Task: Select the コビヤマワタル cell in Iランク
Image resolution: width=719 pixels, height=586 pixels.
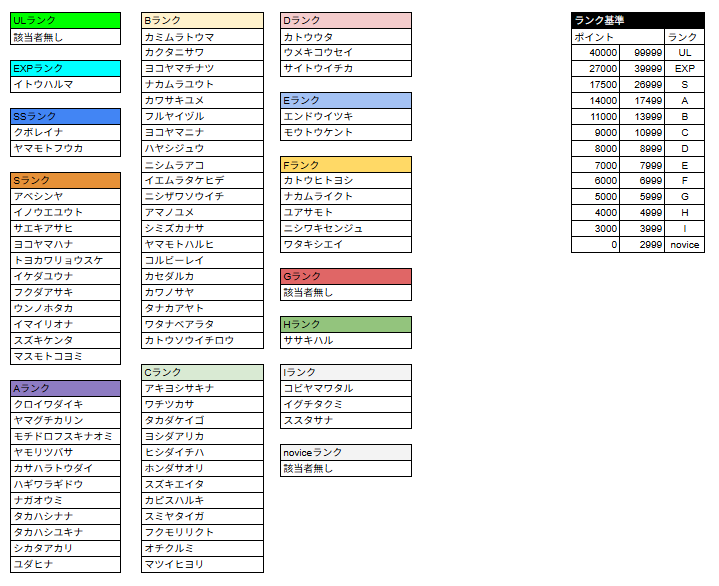Action: click(x=346, y=388)
